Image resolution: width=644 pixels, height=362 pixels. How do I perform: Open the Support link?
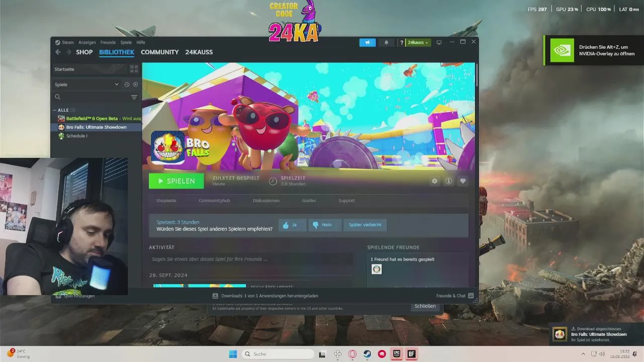tap(347, 201)
